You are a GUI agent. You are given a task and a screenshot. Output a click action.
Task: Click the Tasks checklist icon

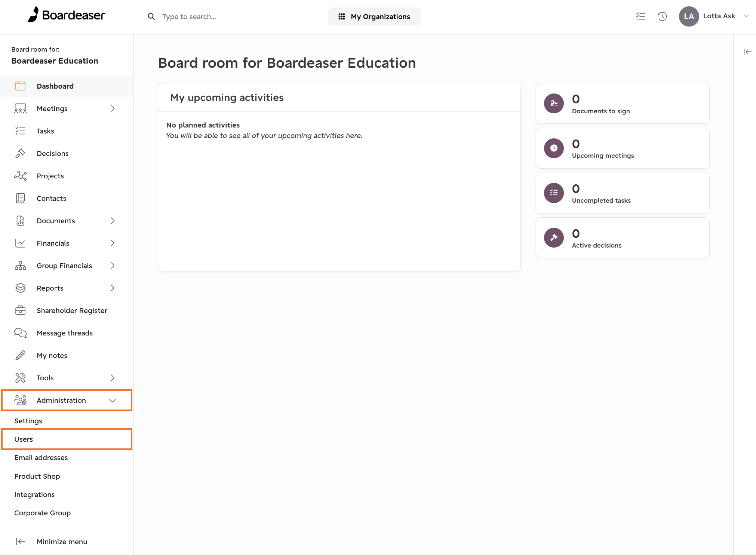(20, 131)
